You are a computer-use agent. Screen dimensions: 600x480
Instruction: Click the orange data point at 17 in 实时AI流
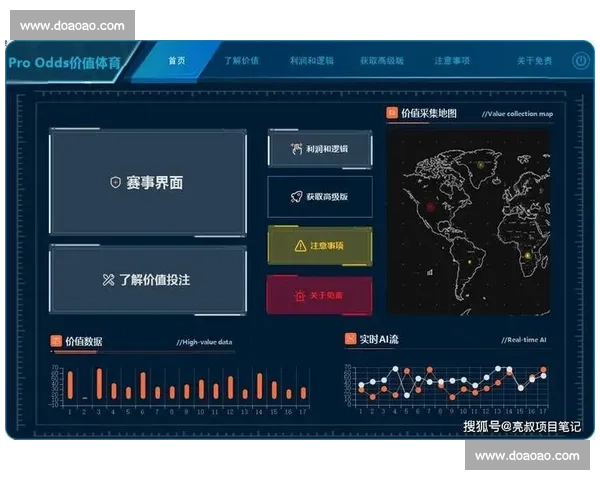click(543, 369)
